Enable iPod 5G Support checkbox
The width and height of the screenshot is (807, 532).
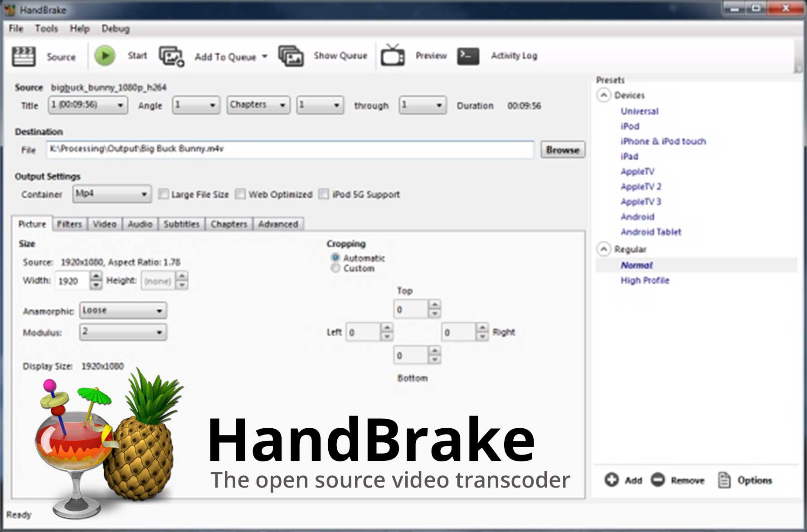[323, 194]
